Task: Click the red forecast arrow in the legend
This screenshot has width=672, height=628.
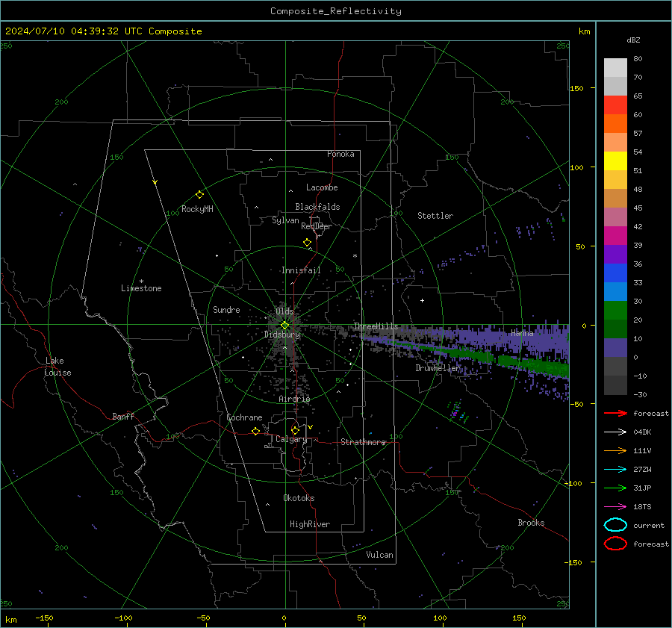Action: click(615, 413)
